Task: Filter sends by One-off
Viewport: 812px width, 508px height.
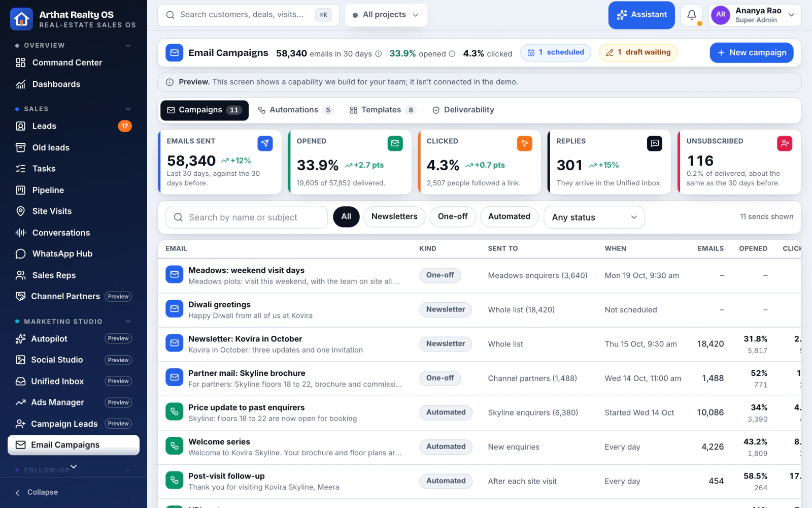Action: pos(453,217)
